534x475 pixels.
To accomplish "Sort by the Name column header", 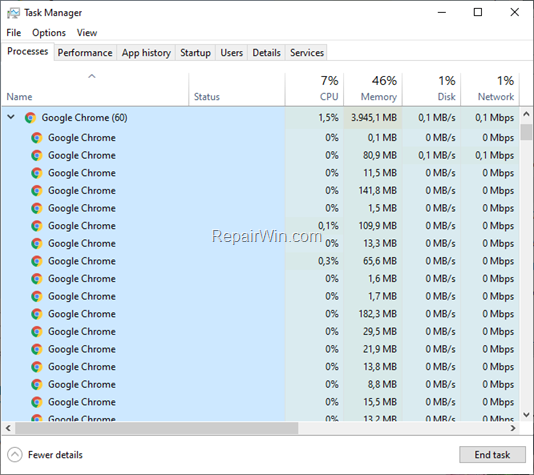I will [x=95, y=89].
